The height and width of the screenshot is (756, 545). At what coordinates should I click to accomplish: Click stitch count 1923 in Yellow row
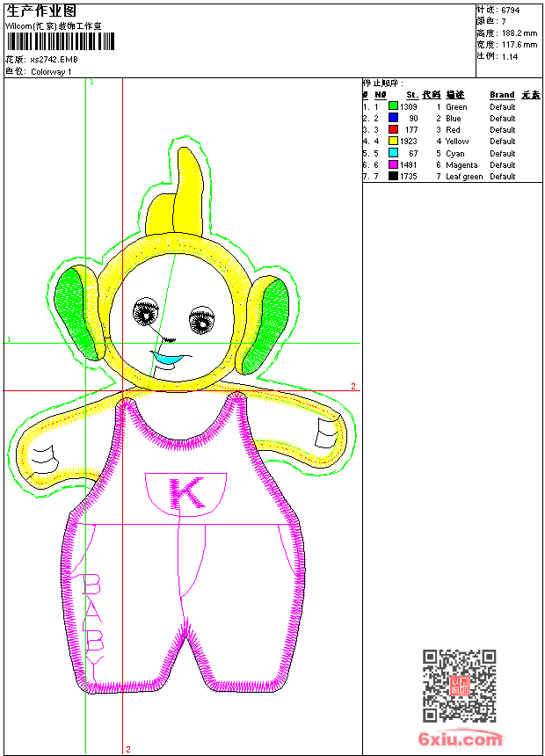409,142
